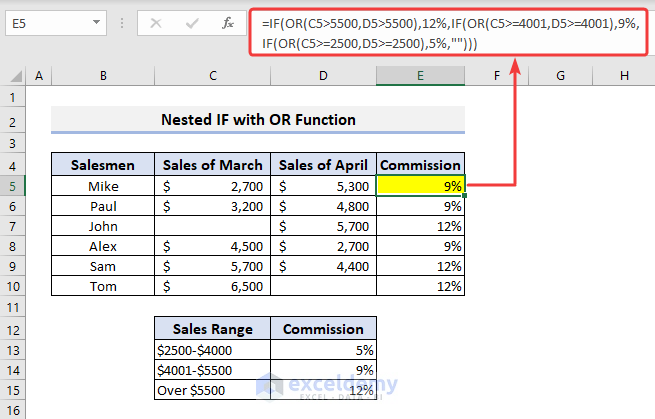This screenshot has height=419, width=655.
Task: Select row 5 header
Action: pyautogui.click(x=12, y=186)
